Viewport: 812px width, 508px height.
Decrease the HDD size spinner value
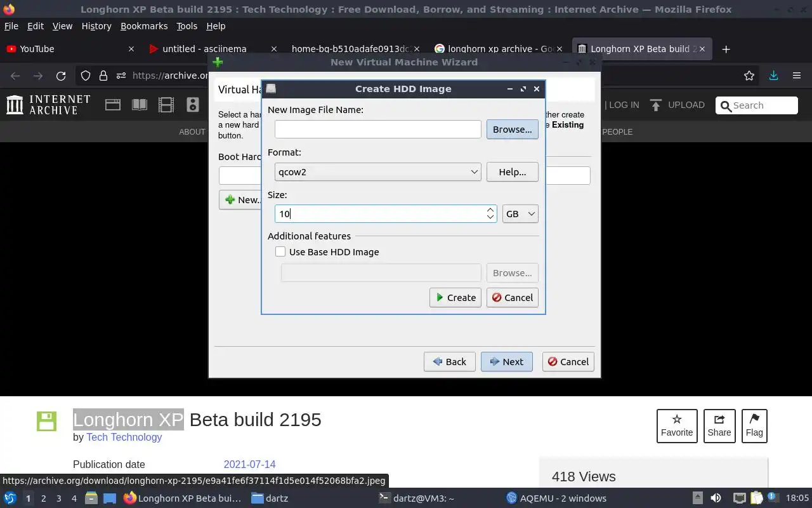(490, 218)
